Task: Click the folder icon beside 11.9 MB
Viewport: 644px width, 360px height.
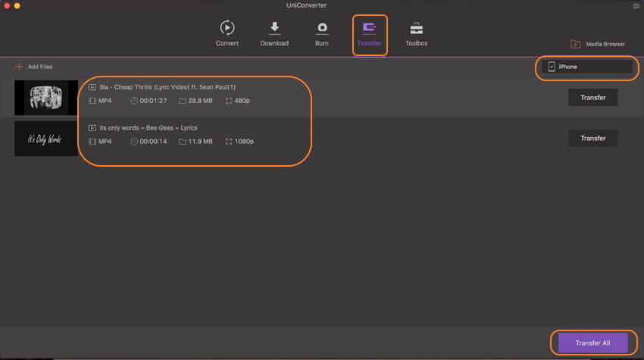Action: (183, 142)
